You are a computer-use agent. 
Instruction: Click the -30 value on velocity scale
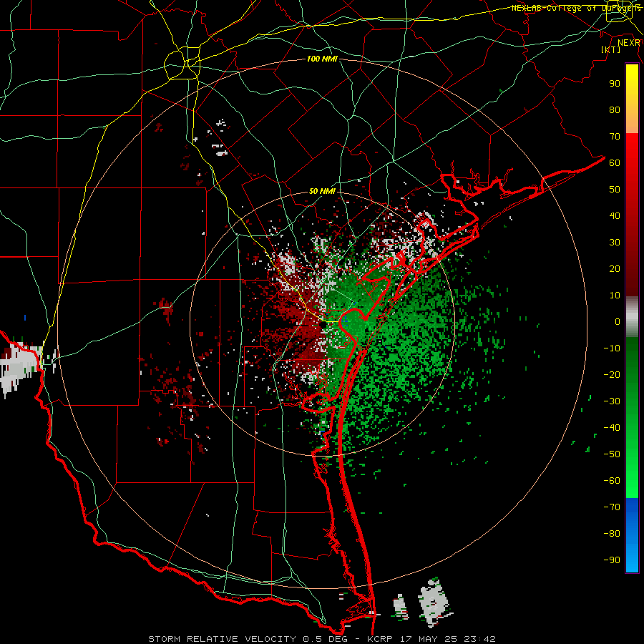coord(612,401)
